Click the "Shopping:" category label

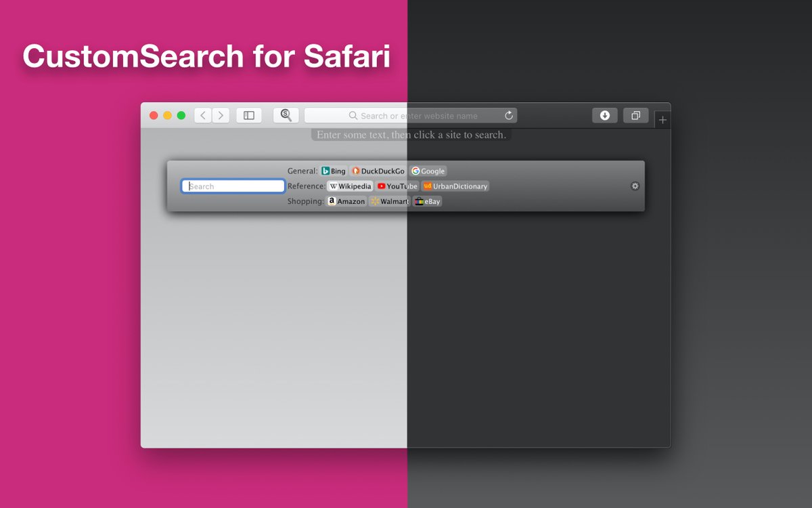coord(305,201)
